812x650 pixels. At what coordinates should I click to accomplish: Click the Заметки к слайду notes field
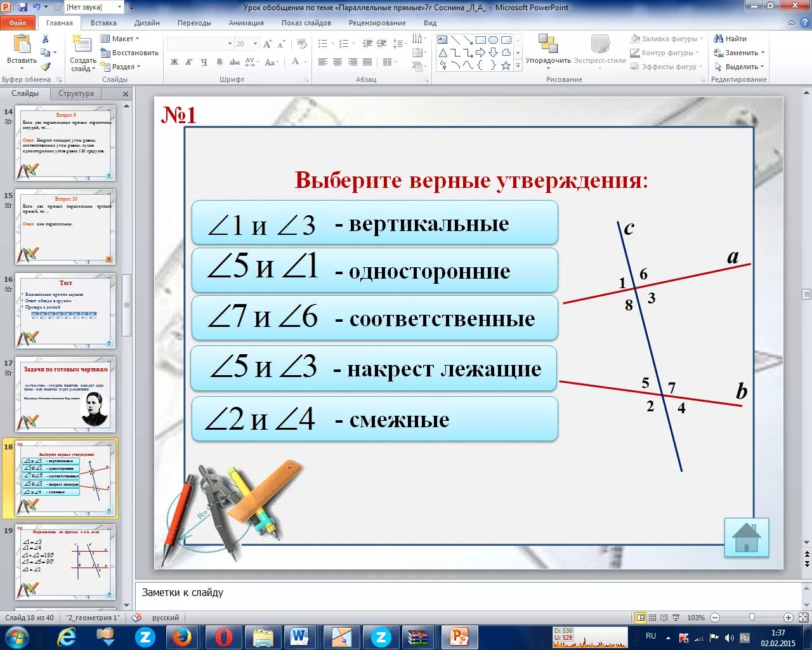[468, 595]
